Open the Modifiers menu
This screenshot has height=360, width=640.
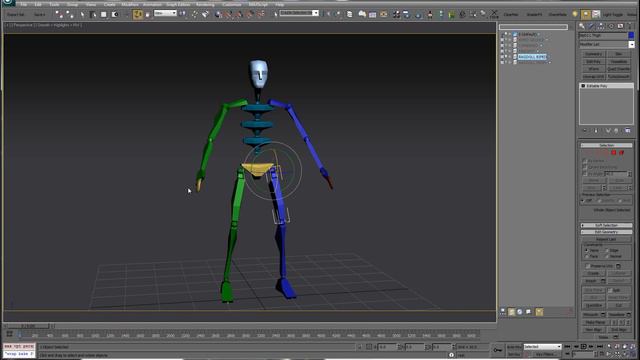(x=130, y=4)
